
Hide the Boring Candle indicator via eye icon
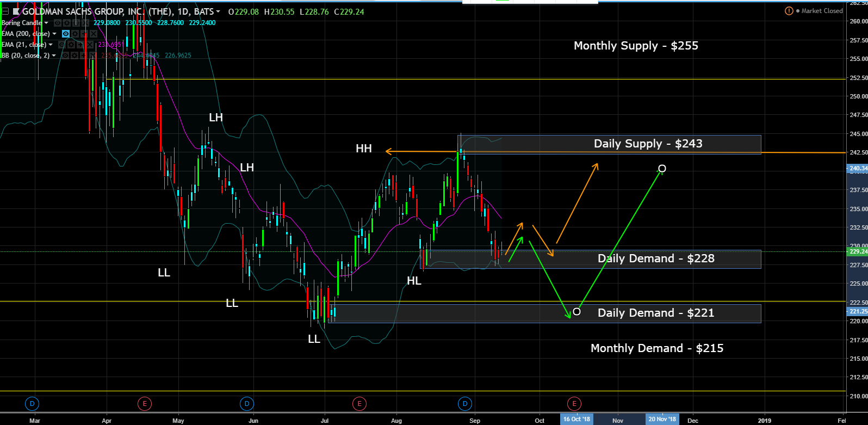tap(57, 23)
